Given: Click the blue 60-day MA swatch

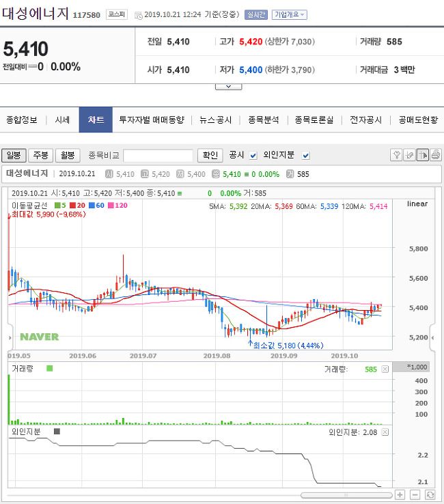Looking at the screenshot, I should [x=92, y=206].
